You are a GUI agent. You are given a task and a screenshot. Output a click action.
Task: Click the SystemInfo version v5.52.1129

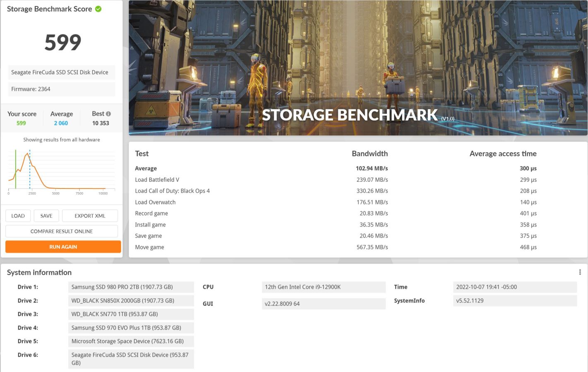point(515,300)
